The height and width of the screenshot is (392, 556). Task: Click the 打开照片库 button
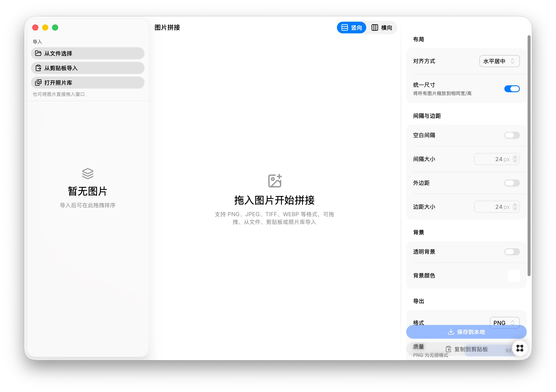click(x=88, y=83)
